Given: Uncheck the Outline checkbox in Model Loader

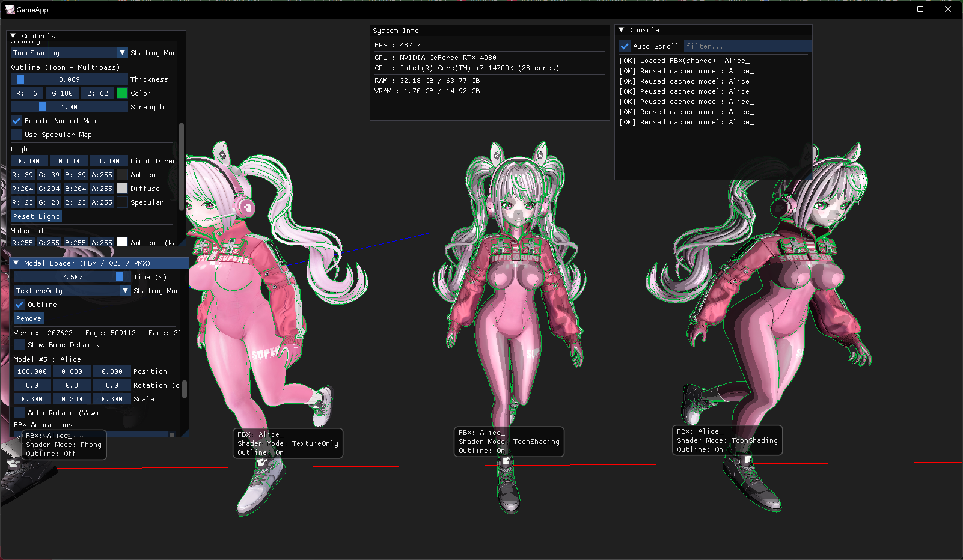Looking at the screenshot, I should point(20,304).
